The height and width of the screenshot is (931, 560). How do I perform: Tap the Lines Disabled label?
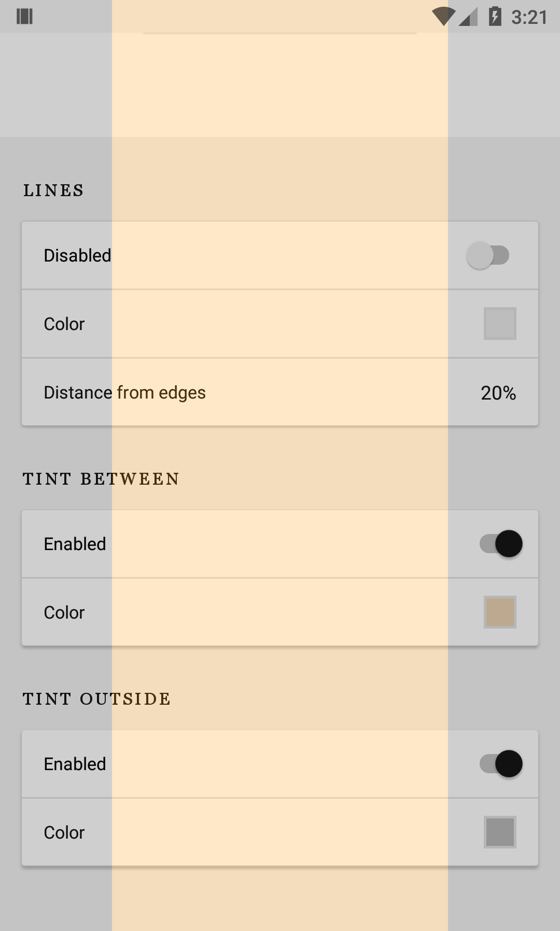(77, 255)
